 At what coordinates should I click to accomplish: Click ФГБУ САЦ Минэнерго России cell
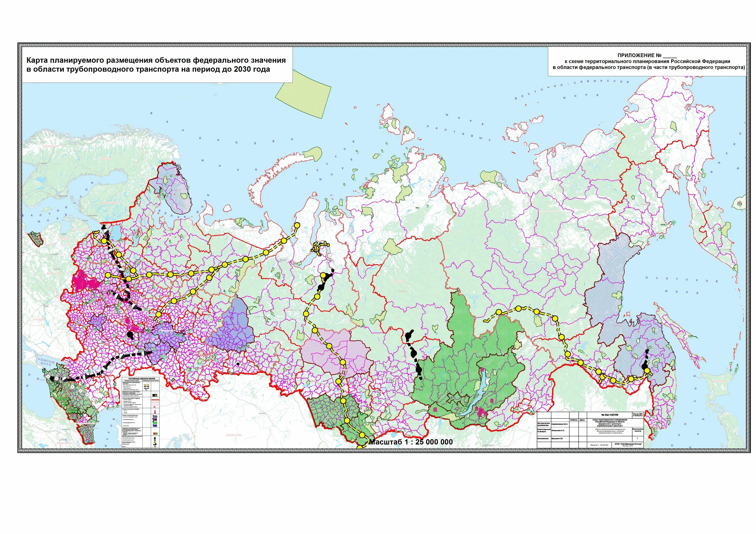click(628, 444)
